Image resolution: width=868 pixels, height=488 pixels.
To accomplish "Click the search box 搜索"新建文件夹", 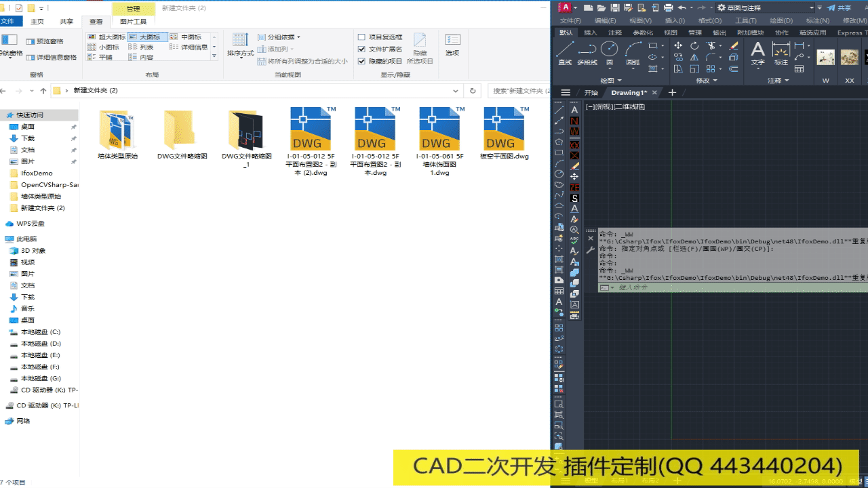I will coord(519,90).
